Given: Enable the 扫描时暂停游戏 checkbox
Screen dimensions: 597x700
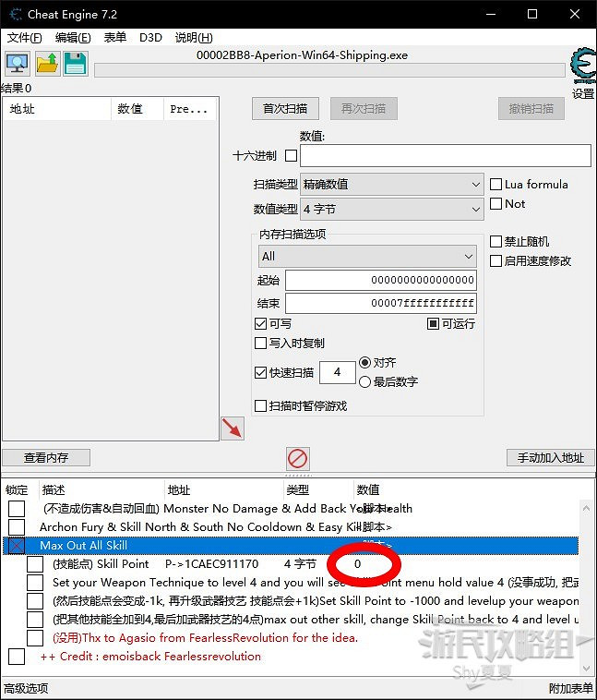Looking at the screenshot, I should (x=260, y=405).
